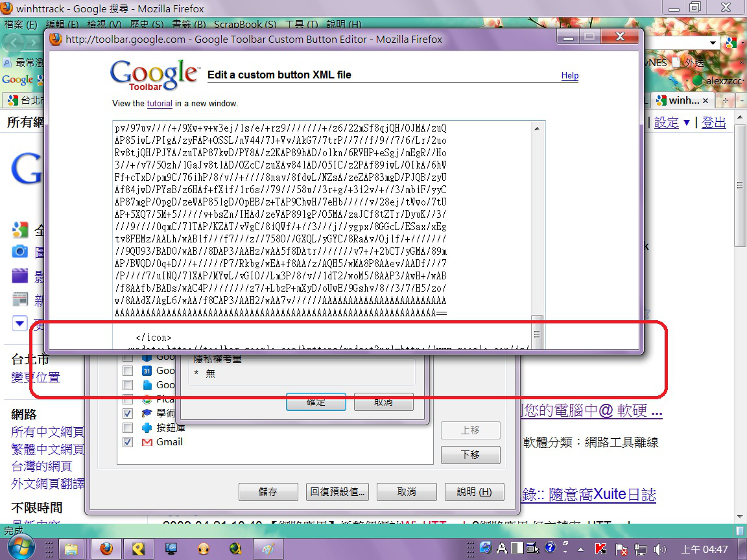The height and width of the screenshot is (560, 747).
Task: Click the 登出 sign out link
Action: 714,122
